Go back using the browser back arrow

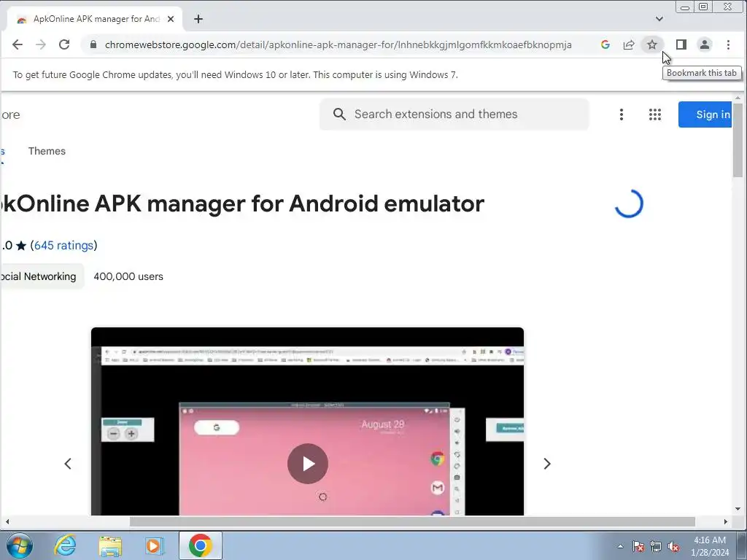point(18,44)
